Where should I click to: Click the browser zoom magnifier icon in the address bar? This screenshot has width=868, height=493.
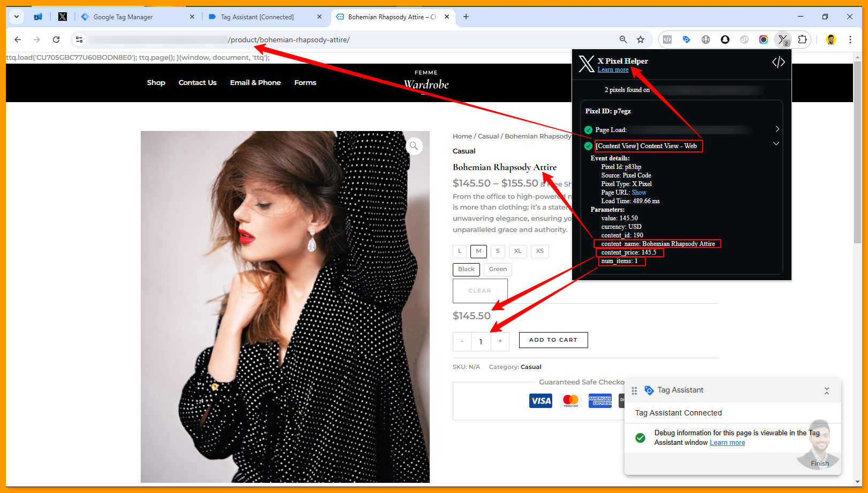point(623,40)
